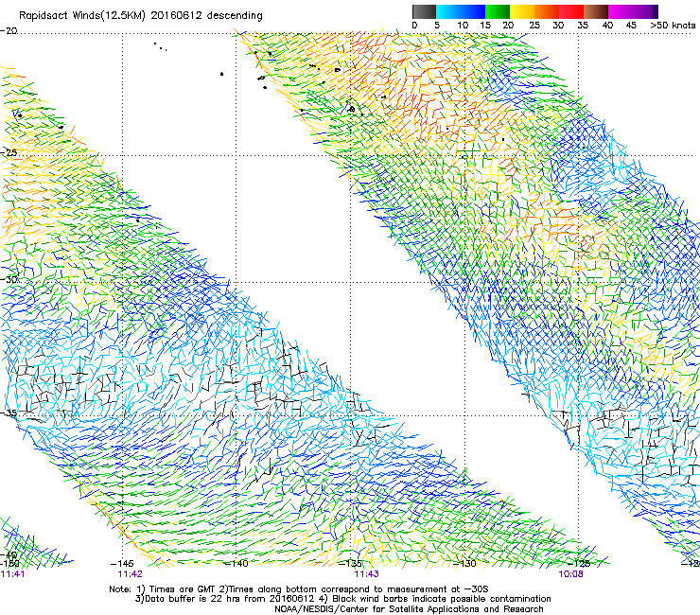Click the '-140' longitude label
This screenshot has height=615, width=700.
click(236, 564)
